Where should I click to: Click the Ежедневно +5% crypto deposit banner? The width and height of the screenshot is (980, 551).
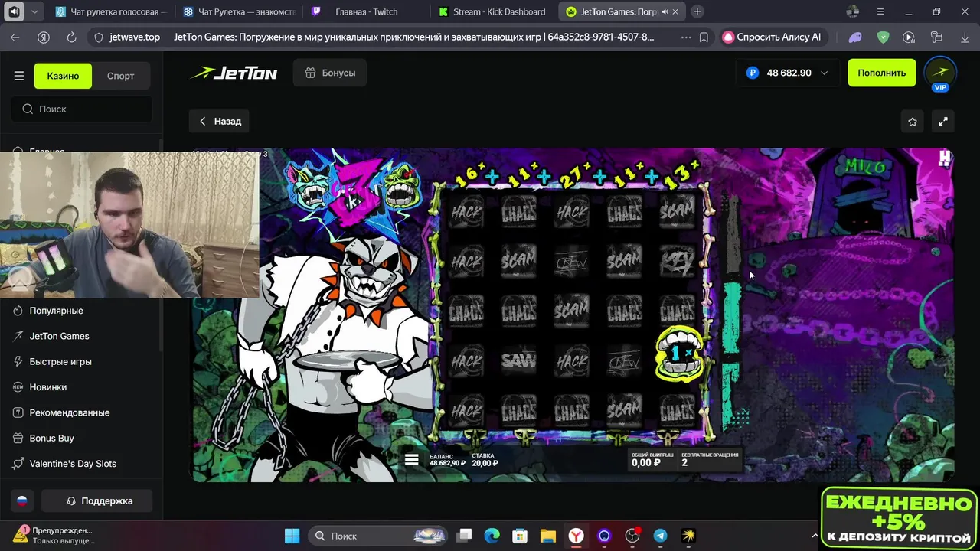point(899,518)
